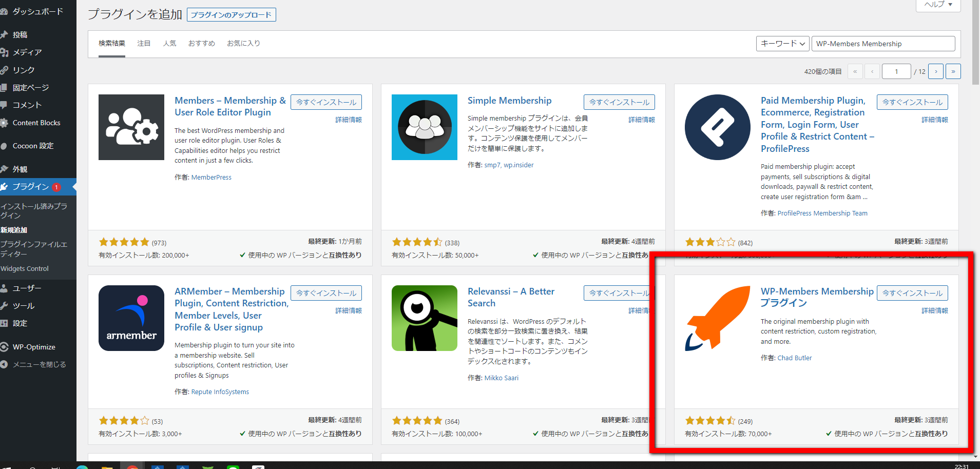
Task: Install the WP-Members Membership plugin now
Action: tap(912, 293)
